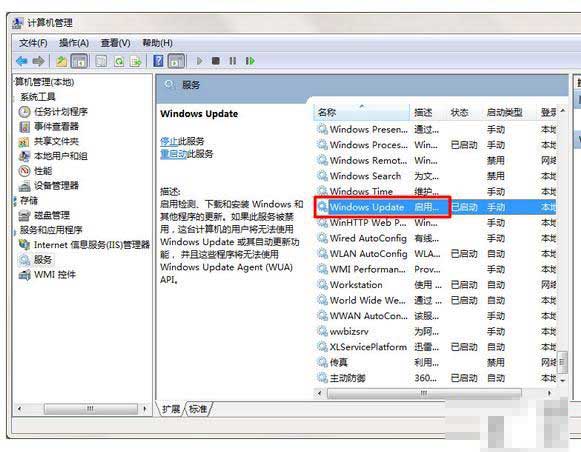This screenshot has height=452, width=581.
Task: Click the Restart Service toolbar button
Action: click(x=250, y=61)
